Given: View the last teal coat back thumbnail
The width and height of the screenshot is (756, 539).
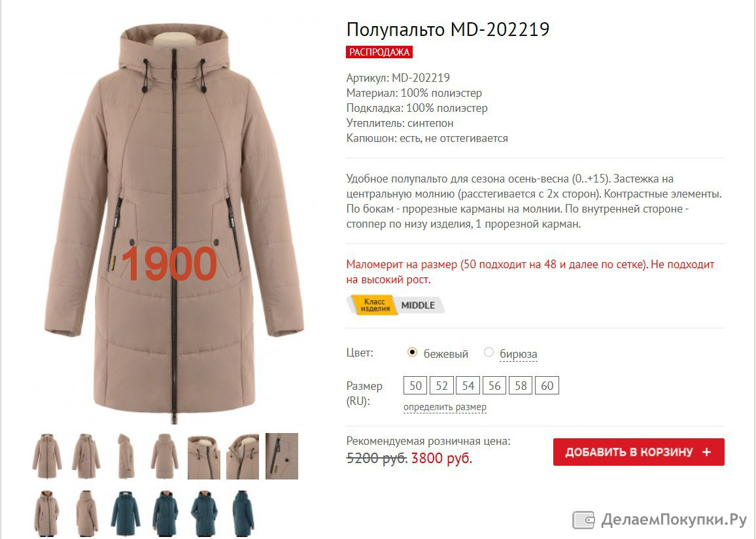Looking at the screenshot, I should [x=243, y=513].
